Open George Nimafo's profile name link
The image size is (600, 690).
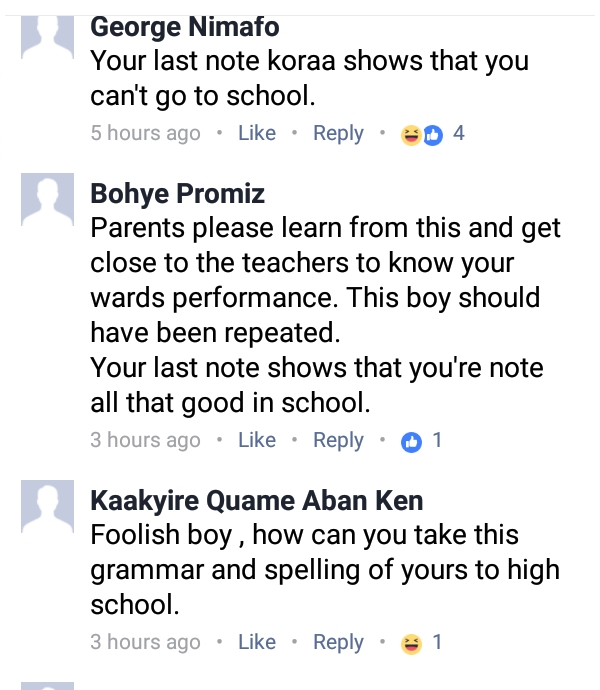(185, 27)
